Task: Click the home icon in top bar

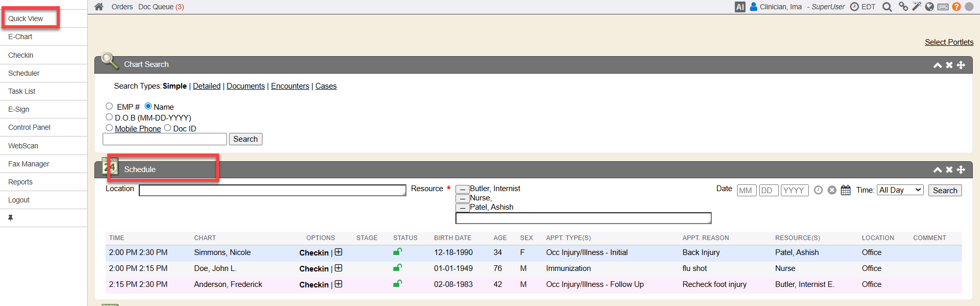Action: pyautogui.click(x=99, y=7)
